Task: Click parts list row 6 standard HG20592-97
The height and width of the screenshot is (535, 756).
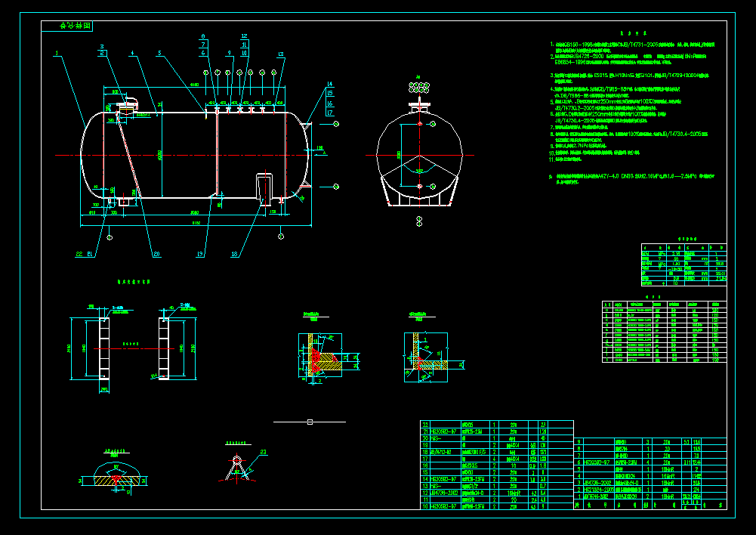Action: (598, 462)
